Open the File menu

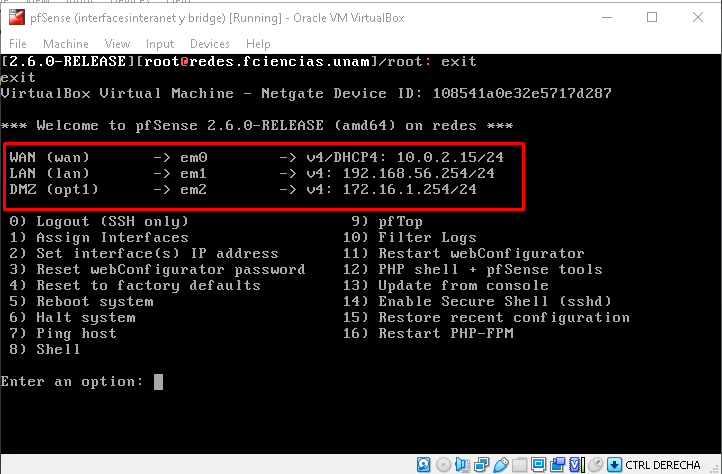(18, 44)
